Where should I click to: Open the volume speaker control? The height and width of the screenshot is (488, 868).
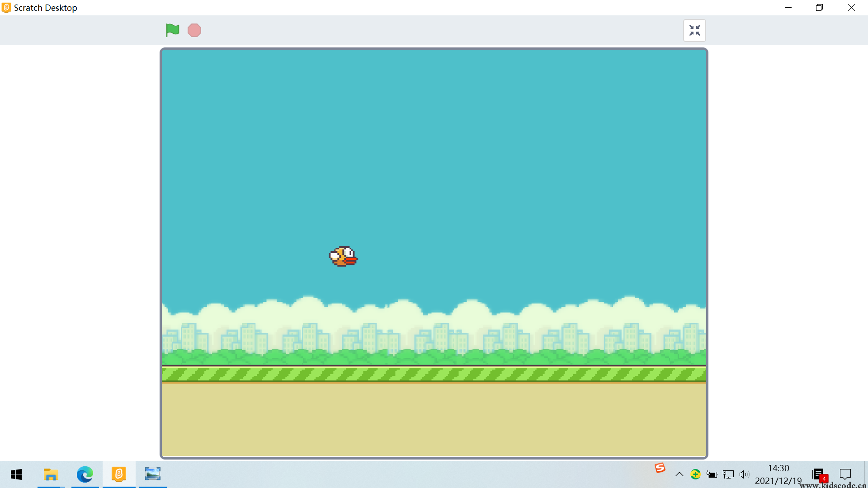pyautogui.click(x=744, y=474)
